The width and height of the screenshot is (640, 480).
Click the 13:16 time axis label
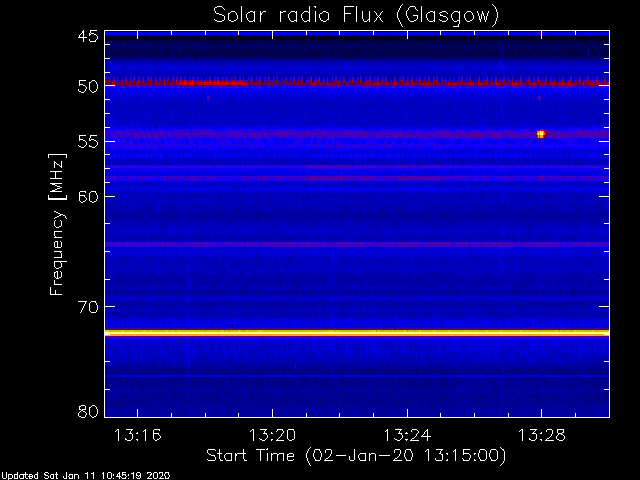pos(138,435)
